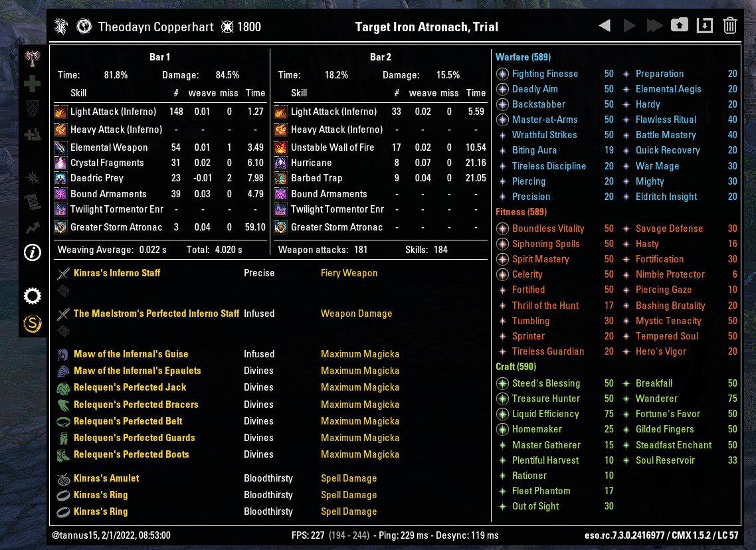Click Steed's Blessing champion star icon
The height and width of the screenshot is (550, 756).
502,383
